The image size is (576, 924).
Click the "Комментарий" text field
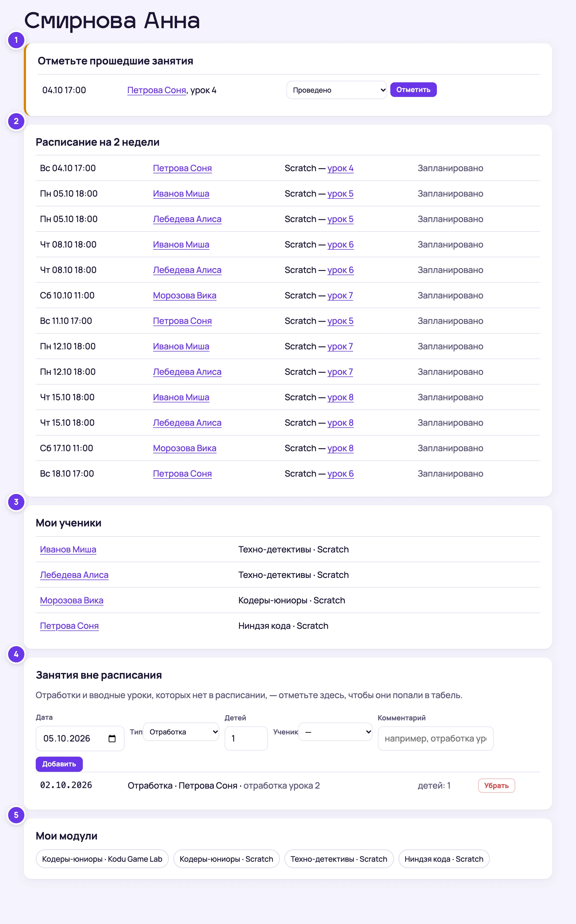436,738
